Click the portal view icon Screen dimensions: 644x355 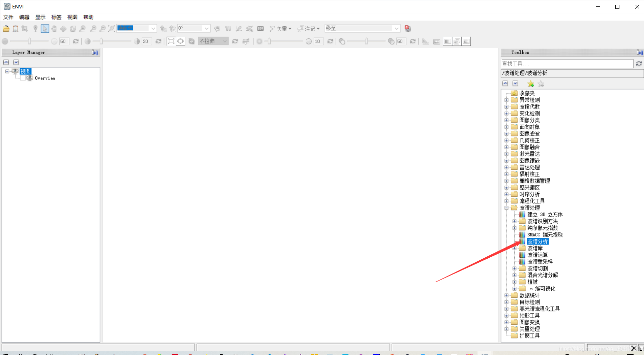(x=436, y=41)
